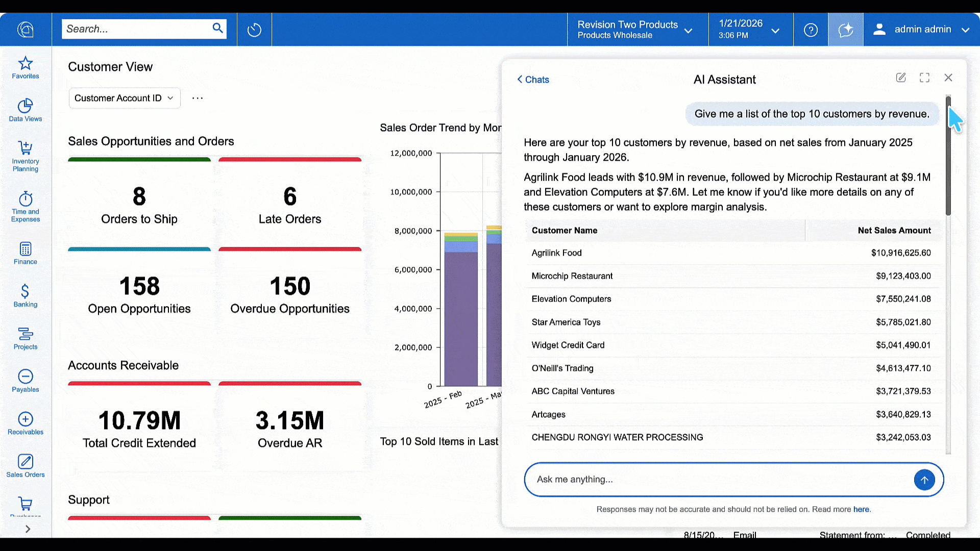Open the AI Assistant sparkle icon

(845, 30)
